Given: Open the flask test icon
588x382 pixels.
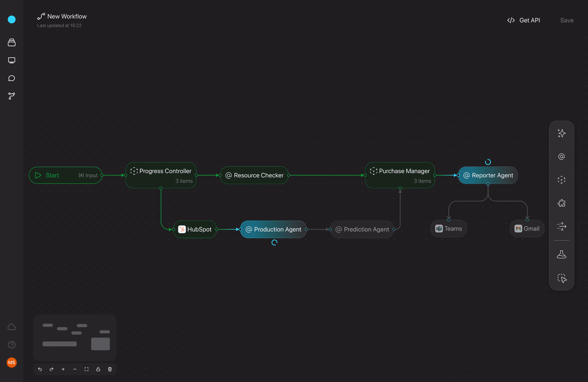Looking at the screenshot, I should [x=561, y=254].
